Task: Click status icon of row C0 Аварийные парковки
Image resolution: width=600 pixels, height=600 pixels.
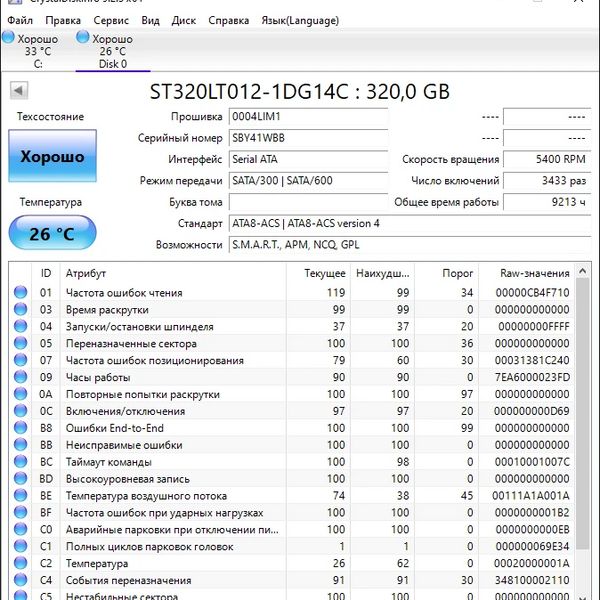Action: click(x=21, y=529)
